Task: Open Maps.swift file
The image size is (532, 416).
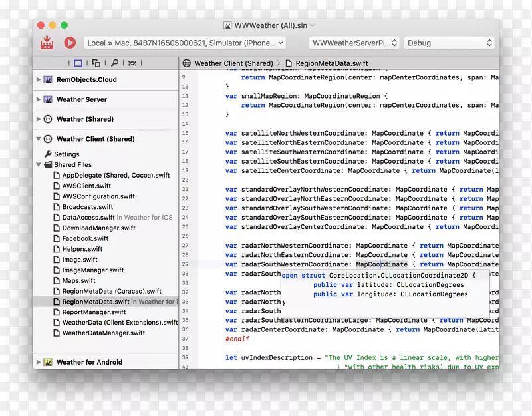Action: point(78,280)
